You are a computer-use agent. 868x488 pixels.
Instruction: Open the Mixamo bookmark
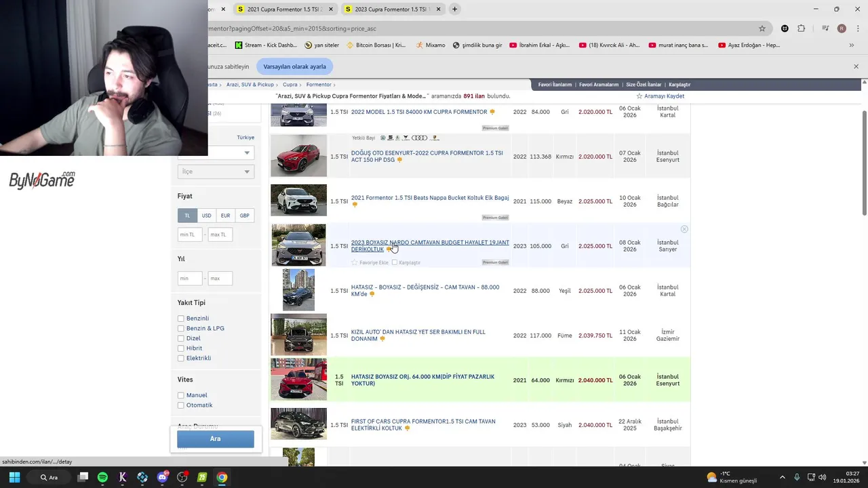(430, 45)
